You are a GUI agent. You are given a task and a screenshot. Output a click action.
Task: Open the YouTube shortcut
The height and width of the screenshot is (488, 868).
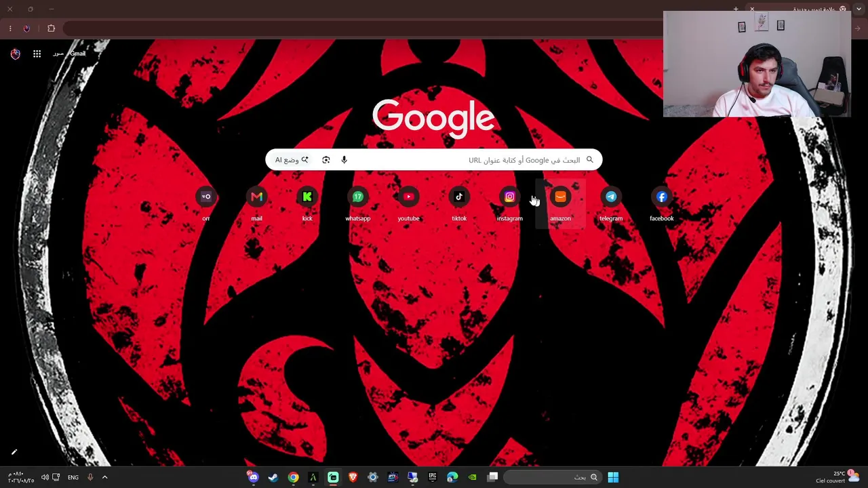point(408,204)
